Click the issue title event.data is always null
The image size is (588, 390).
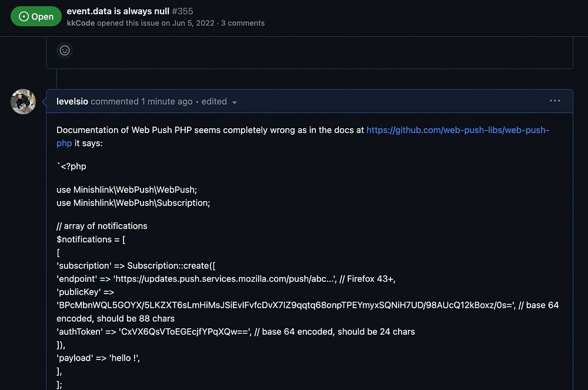coord(118,11)
